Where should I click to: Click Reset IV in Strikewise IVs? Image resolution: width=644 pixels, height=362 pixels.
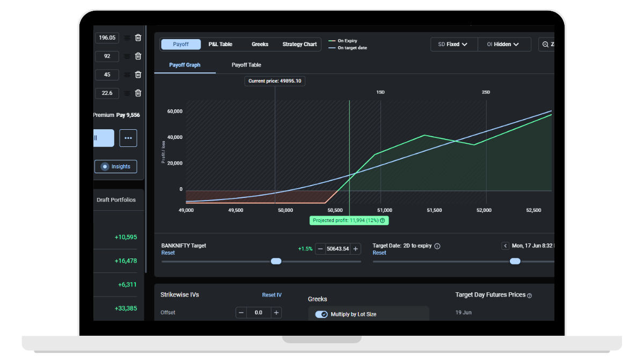click(x=272, y=294)
